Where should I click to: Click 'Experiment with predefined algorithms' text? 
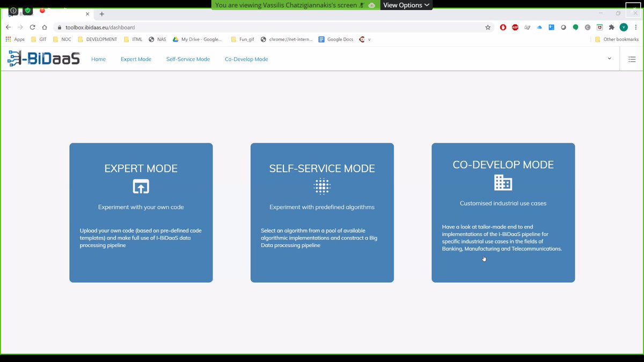click(x=322, y=207)
